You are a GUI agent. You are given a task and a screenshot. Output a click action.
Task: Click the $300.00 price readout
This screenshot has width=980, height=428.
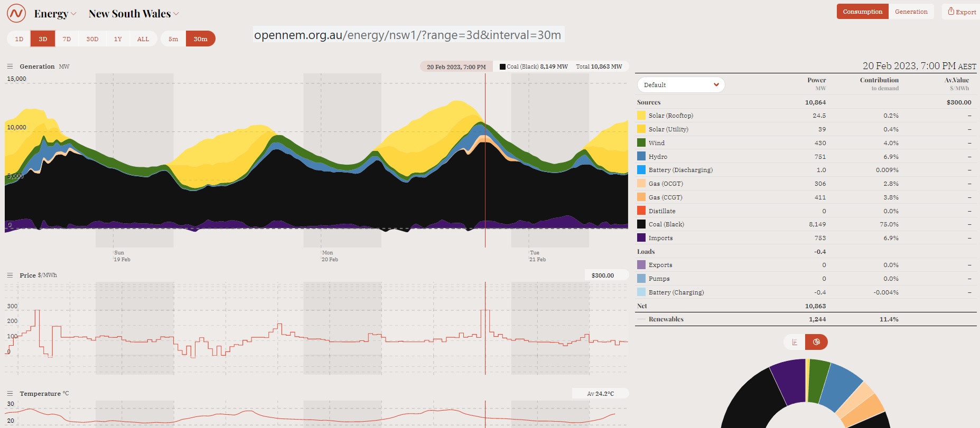(x=603, y=275)
